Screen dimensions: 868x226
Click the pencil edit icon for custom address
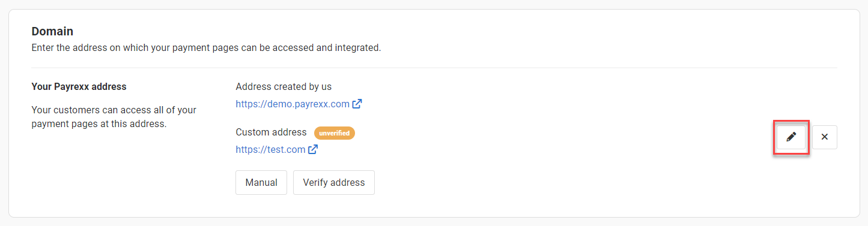(x=791, y=137)
